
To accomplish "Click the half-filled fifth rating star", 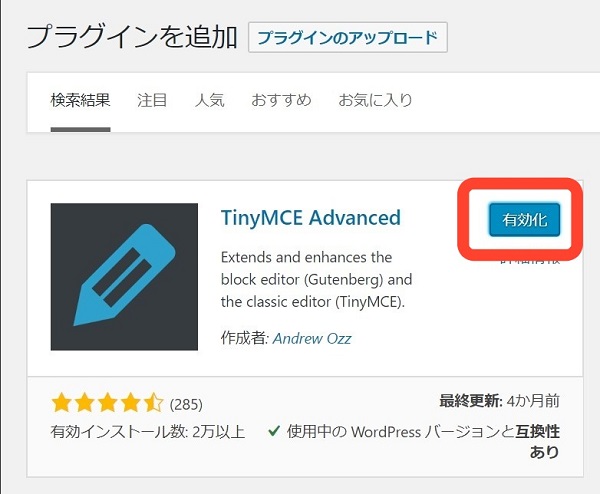I will (152, 404).
